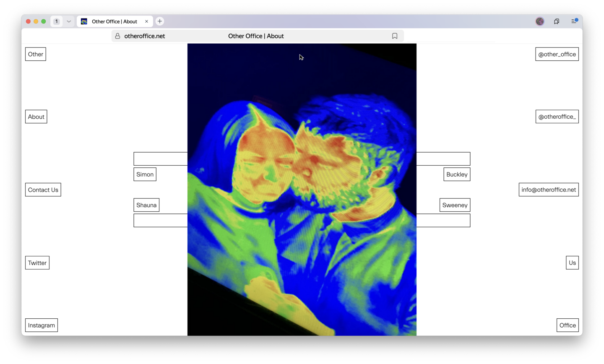
Task: Click the lock icon beside otheroffice.net
Action: click(x=117, y=36)
